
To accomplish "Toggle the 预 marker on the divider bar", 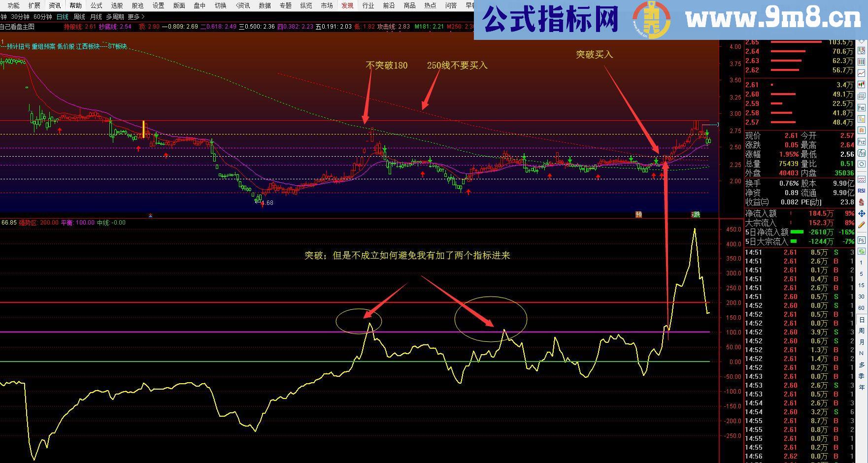I will [638, 214].
